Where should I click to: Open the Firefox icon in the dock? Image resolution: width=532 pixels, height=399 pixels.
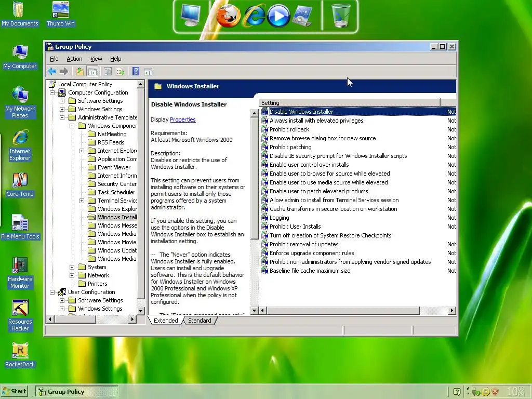tap(228, 16)
